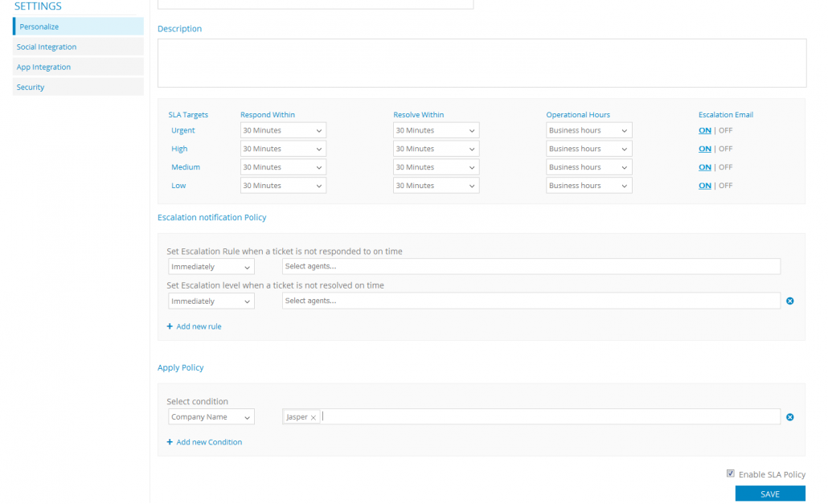Go to Social Integration settings
The image size is (828, 504).
pyautogui.click(x=78, y=47)
